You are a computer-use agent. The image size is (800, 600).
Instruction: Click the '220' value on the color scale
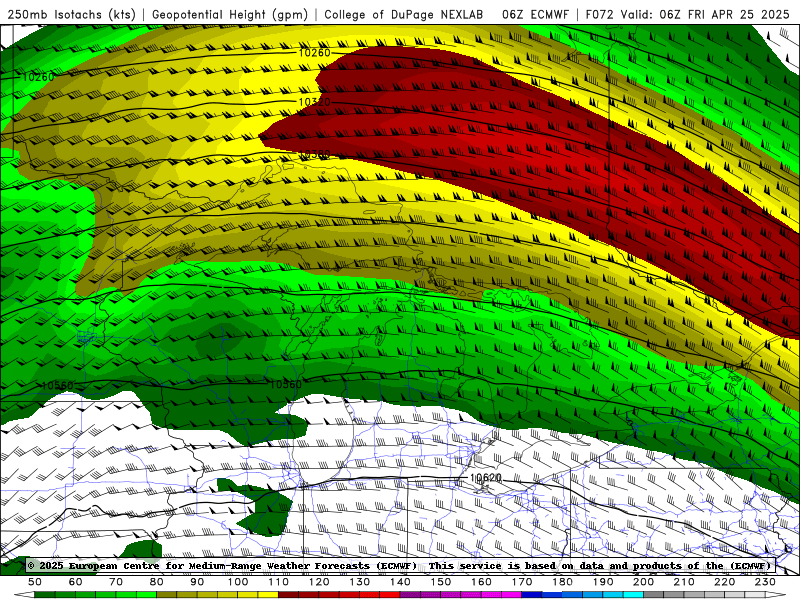[x=724, y=582]
